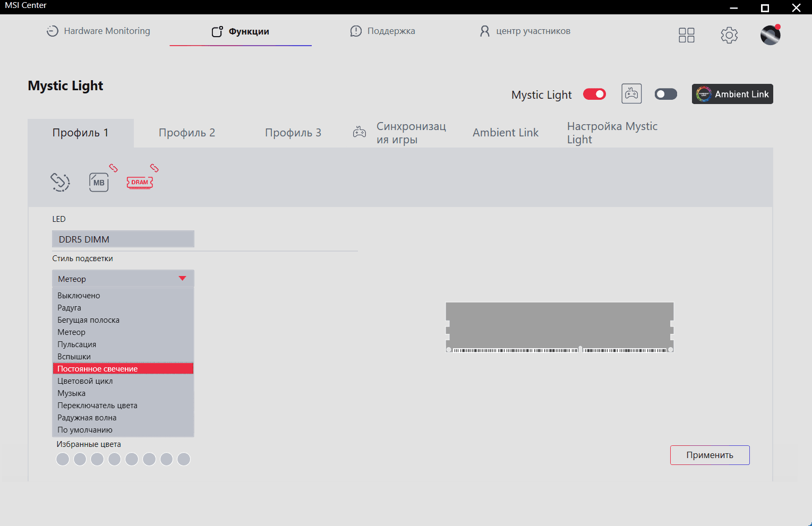Choose Цветовой цикл lighting style
Viewport: 812px width, 526px height.
coord(123,381)
